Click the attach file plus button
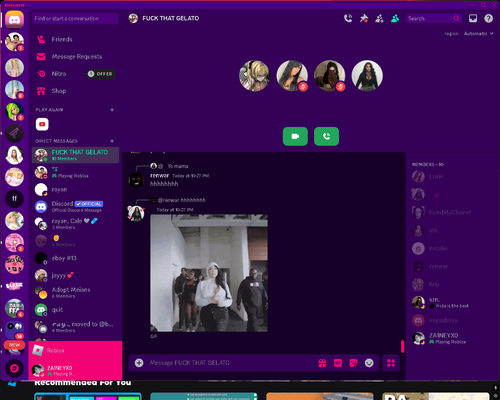The width and height of the screenshot is (500, 400). [139, 363]
